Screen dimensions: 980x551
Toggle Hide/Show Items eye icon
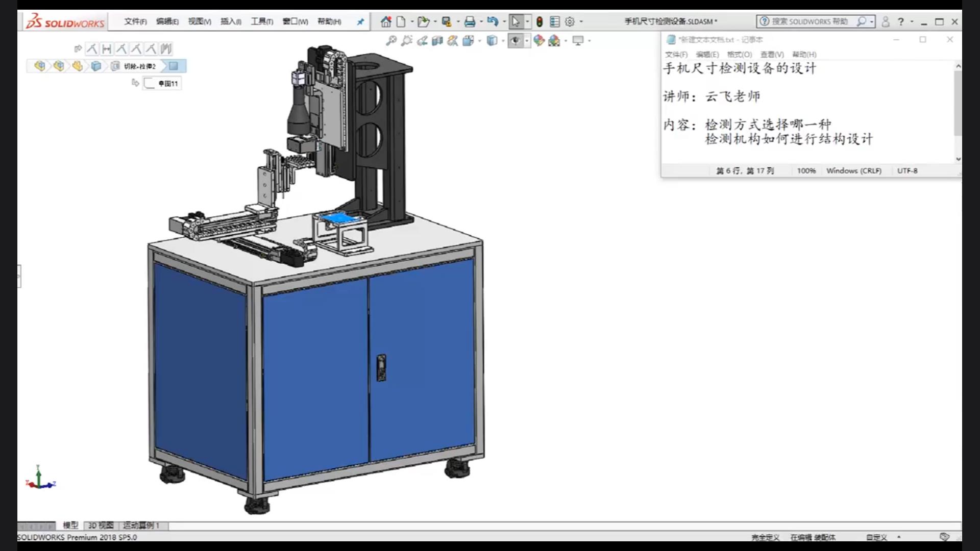point(516,40)
